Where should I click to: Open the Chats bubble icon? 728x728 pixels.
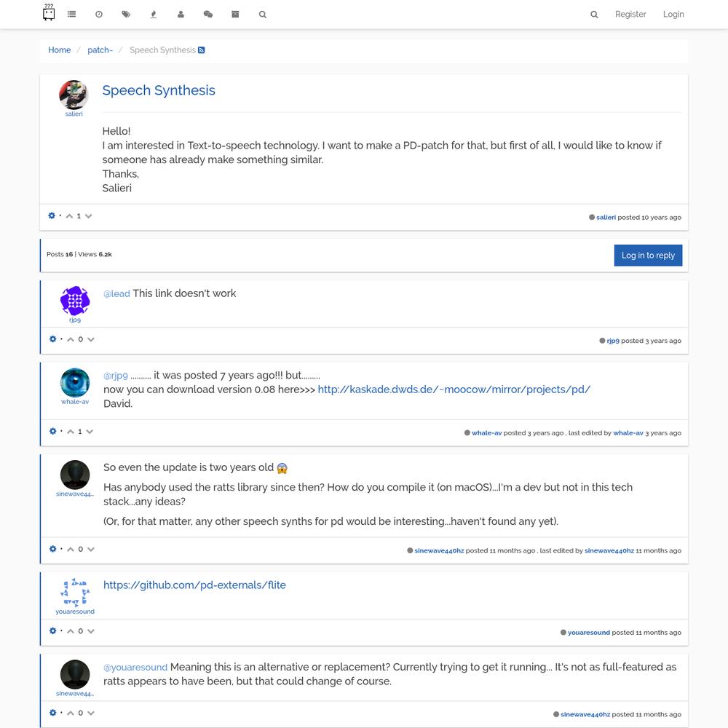pyautogui.click(x=207, y=14)
